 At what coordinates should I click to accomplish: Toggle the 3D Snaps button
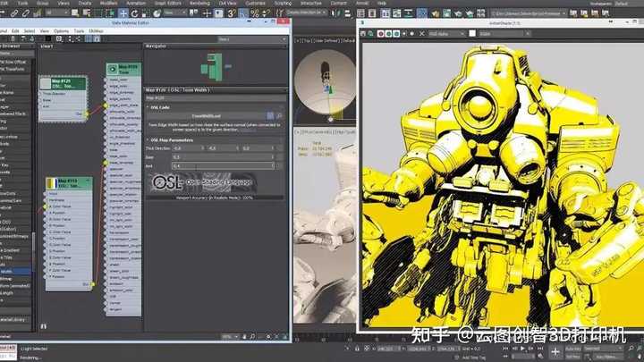click(x=232, y=13)
